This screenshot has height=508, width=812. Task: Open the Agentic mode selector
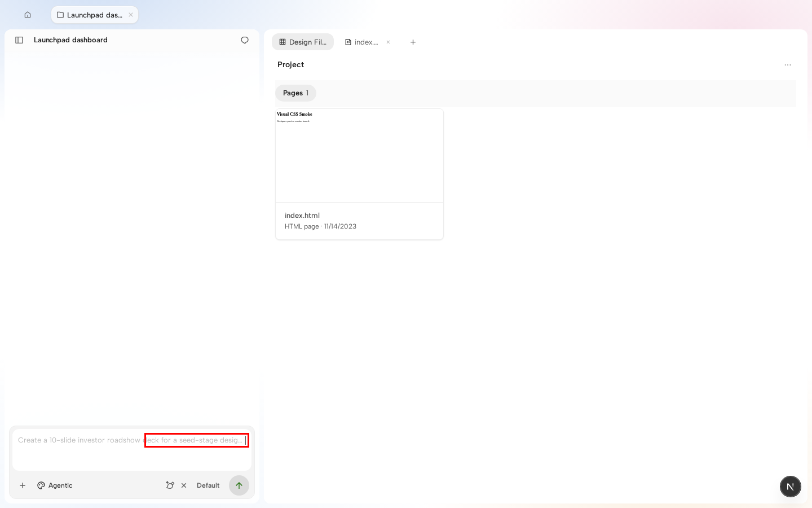(x=55, y=485)
